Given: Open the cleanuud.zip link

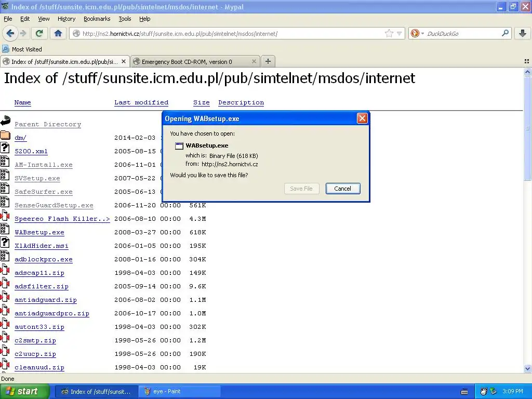Looking at the screenshot, I should pos(39,367).
